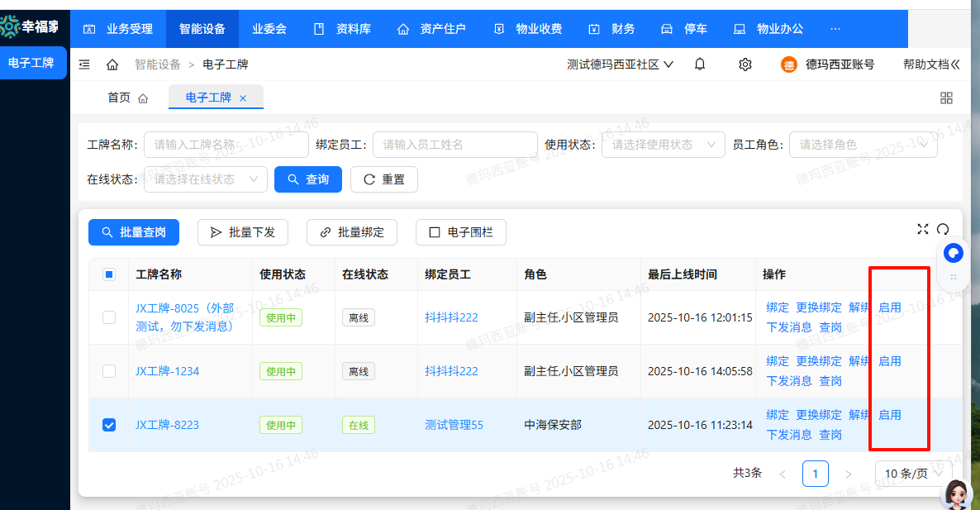Click the blue 查询 search button

(307, 179)
